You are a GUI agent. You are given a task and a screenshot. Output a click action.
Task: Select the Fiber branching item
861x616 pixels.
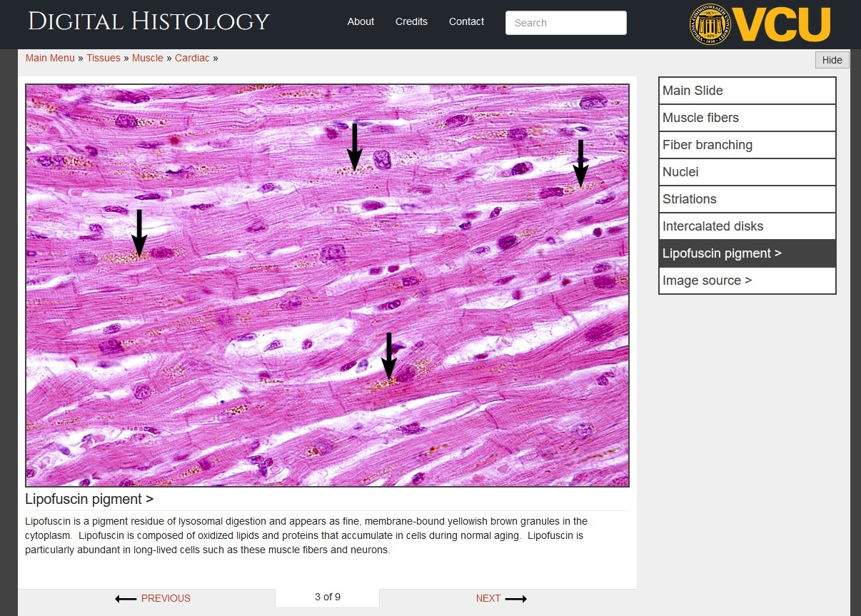coord(747,145)
